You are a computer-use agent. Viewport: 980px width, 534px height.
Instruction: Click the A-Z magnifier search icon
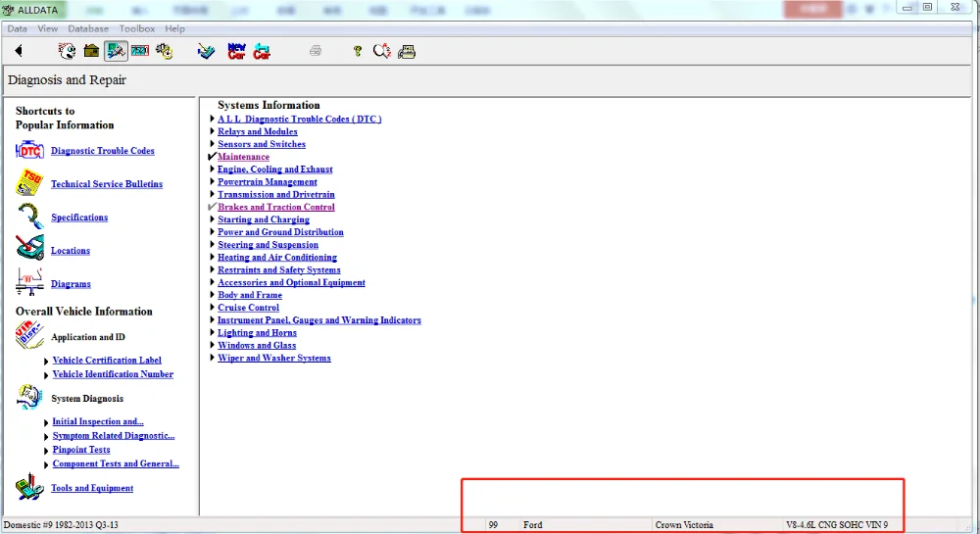tap(382, 51)
